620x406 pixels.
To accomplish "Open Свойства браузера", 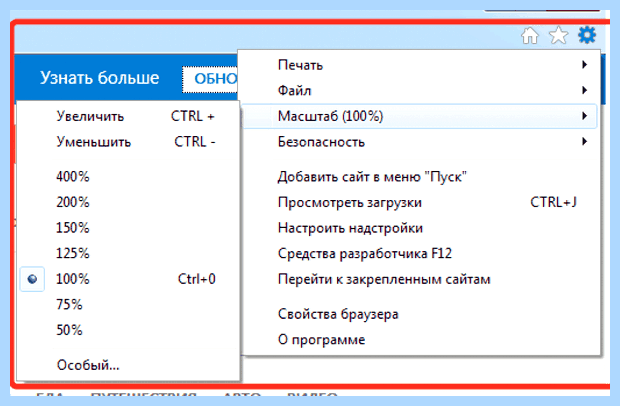I will [419, 314].
